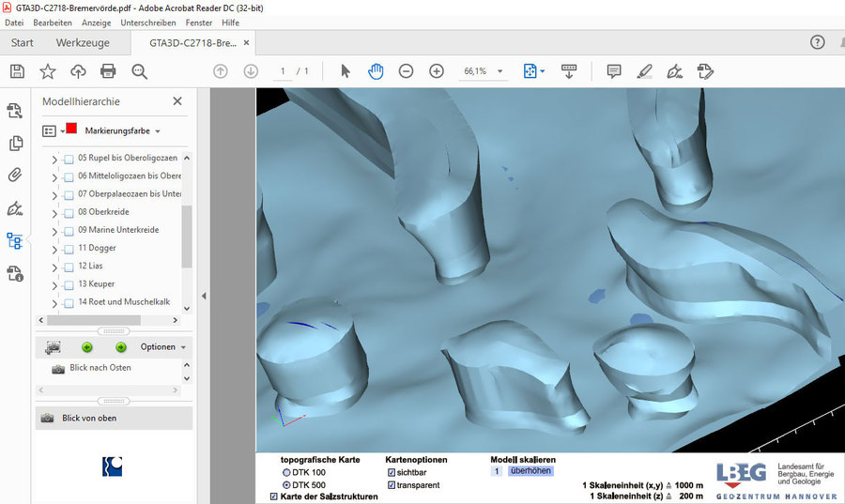The width and height of the screenshot is (845, 504).
Task: Click the Save file icon
Action: [17, 71]
